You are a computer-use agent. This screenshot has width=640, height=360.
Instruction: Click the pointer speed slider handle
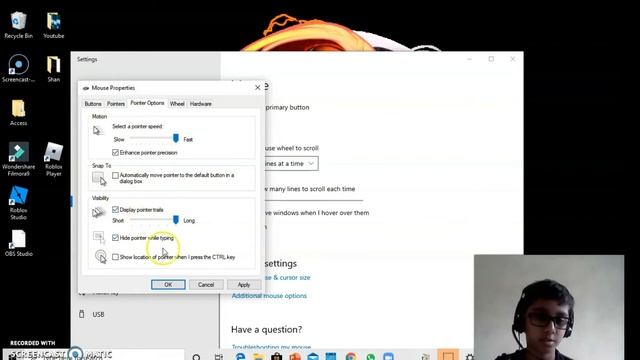coord(176,138)
